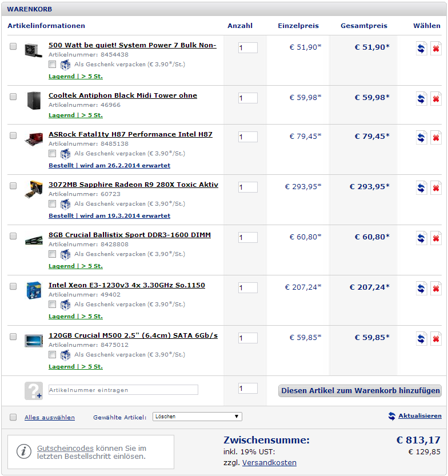The image size is (448, 476).
Task: Delete the Sapphire Radeon R9 280X item
Action: coord(436,188)
